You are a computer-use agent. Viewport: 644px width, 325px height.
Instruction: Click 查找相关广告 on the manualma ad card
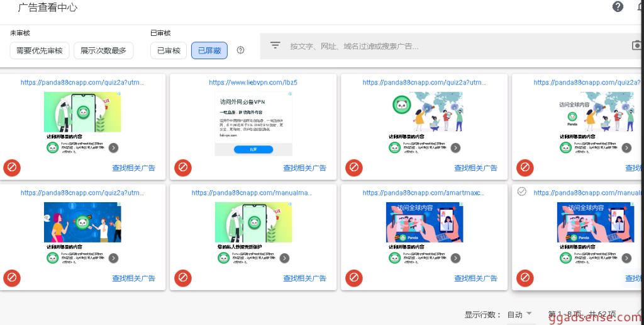[x=304, y=278]
